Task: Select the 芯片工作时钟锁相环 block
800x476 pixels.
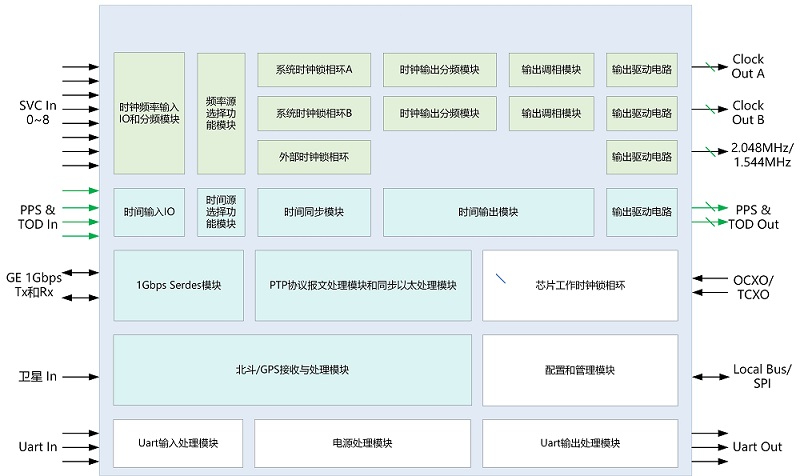Action: 580,285
